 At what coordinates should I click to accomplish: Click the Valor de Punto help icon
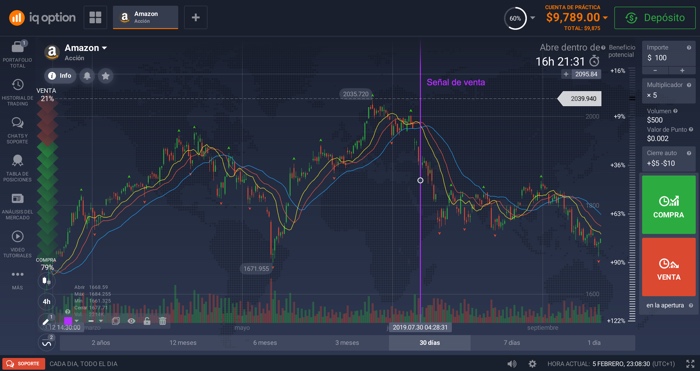[691, 129]
